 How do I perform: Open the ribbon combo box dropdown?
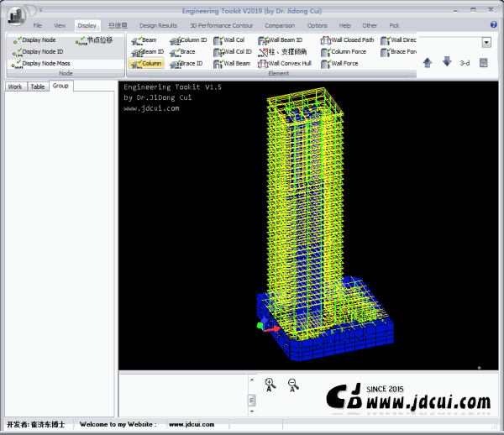(486, 42)
